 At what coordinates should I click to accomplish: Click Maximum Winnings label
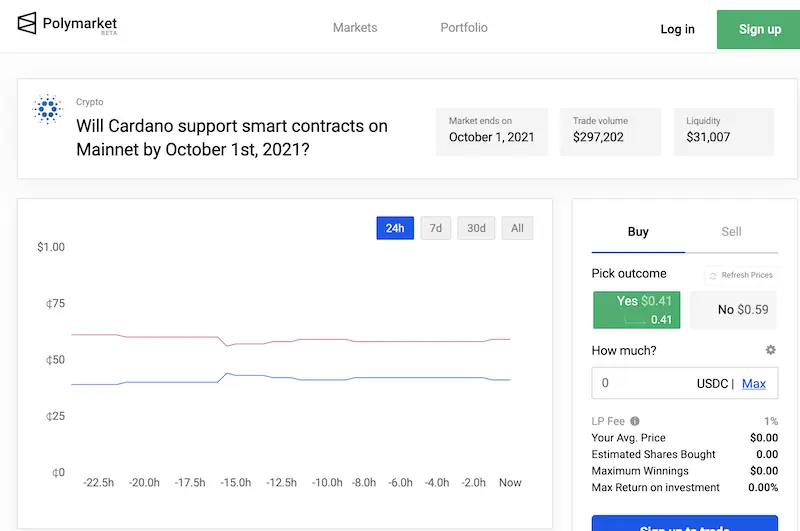(640, 471)
